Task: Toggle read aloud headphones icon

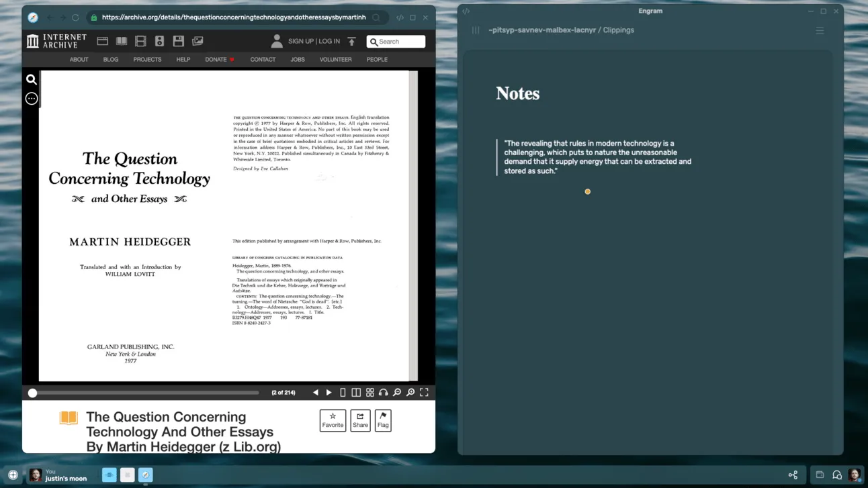Action: coord(383,392)
